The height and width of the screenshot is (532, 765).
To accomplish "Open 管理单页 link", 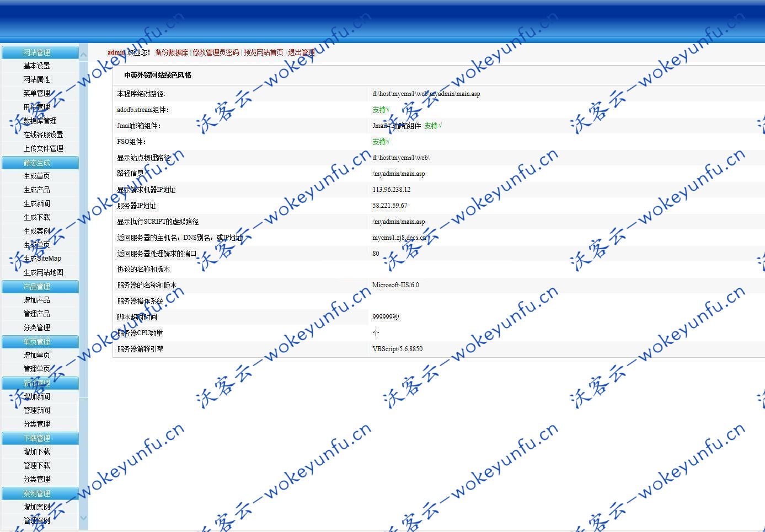I will pyautogui.click(x=36, y=369).
